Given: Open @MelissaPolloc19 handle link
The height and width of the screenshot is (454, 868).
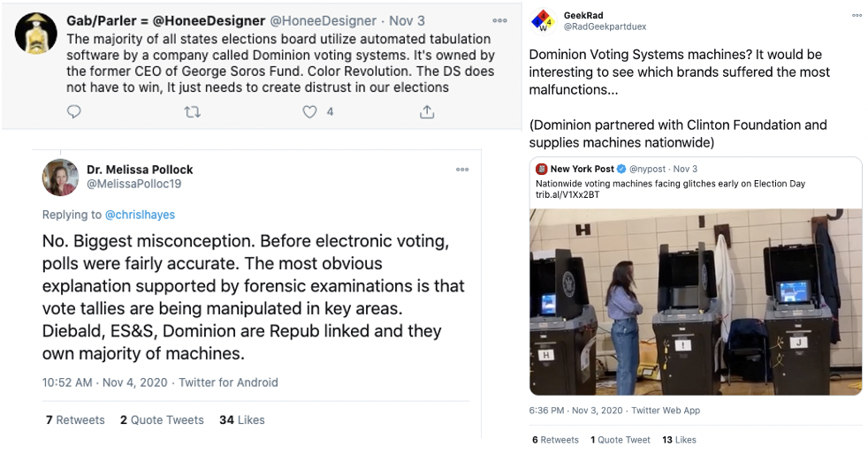Looking at the screenshot, I should click(x=134, y=184).
